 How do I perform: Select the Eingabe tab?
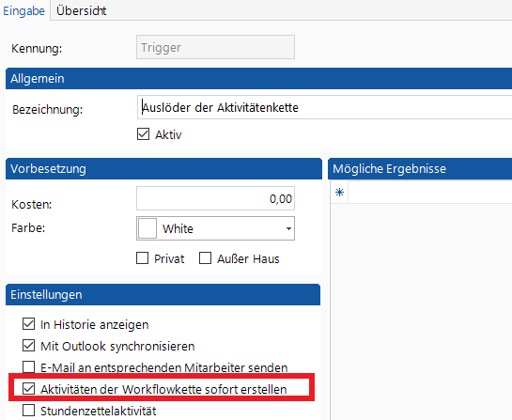23,10
